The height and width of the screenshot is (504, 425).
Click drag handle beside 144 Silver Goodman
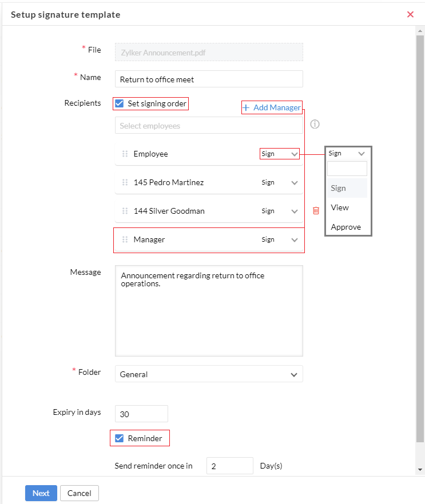[125, 211]
